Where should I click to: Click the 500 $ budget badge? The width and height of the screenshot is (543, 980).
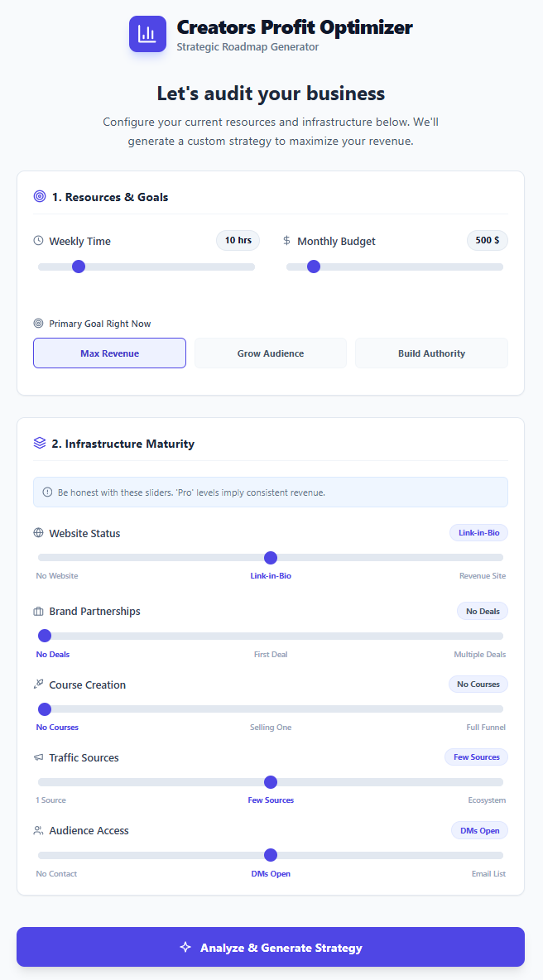[487, 240]
